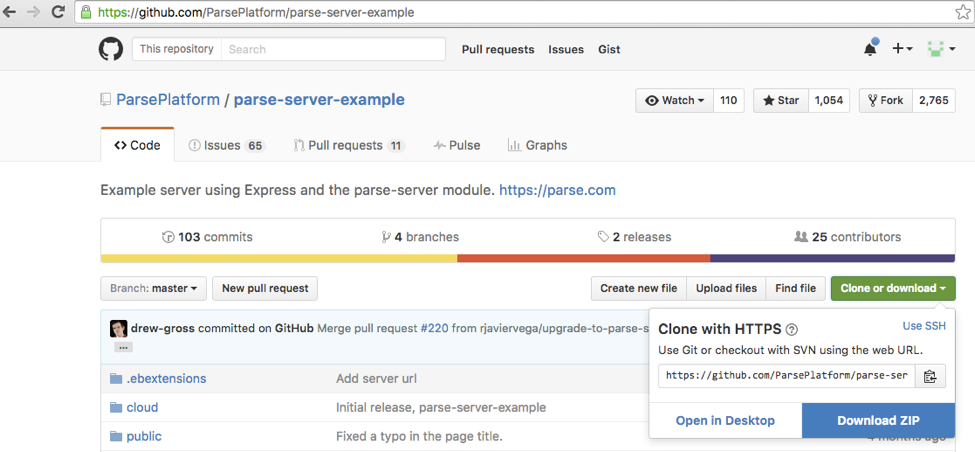Open Gist in the top navigation
Image resolution: width=975 pixels, height=452 pixels.
(609, 50)
